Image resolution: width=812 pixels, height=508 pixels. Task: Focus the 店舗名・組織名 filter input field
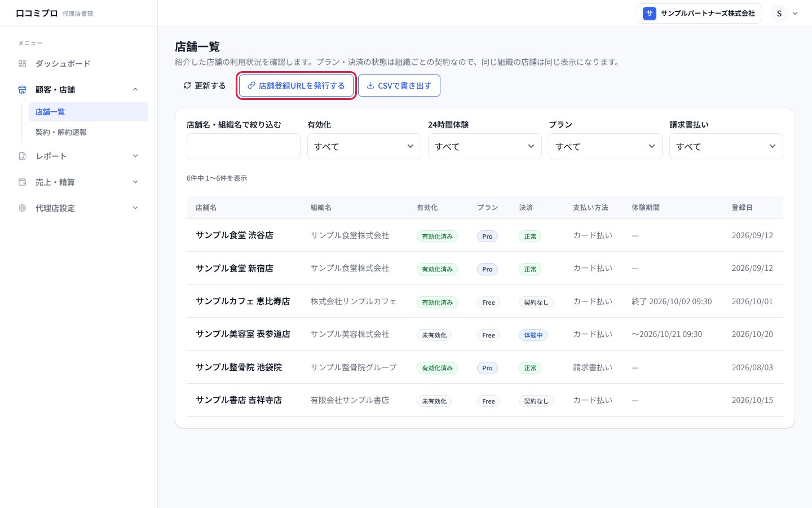pos(244,146)
